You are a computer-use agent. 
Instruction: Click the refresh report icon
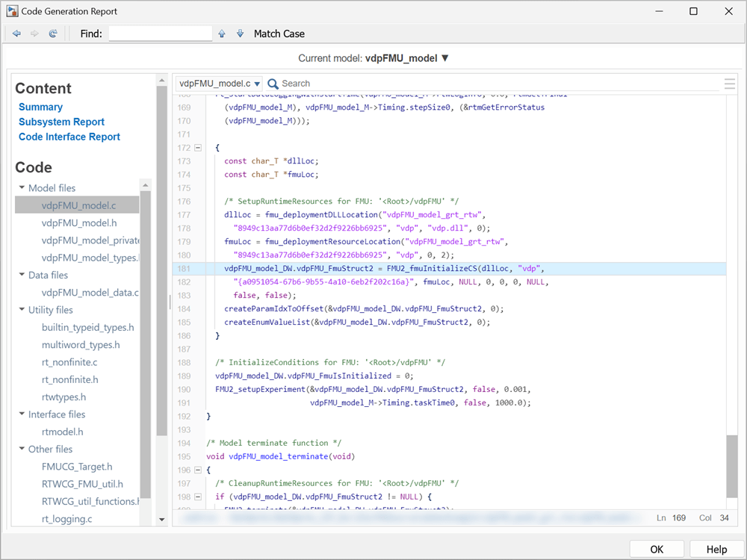tap(53, 34)
